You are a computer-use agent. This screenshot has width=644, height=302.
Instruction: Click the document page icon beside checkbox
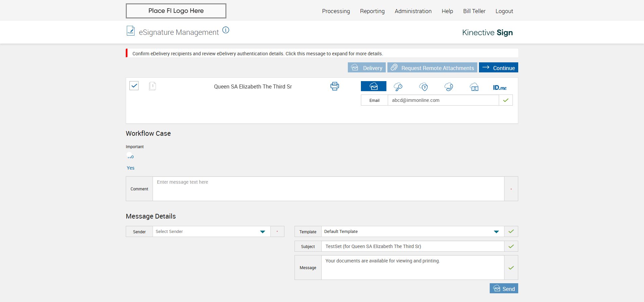click(152, 86)
